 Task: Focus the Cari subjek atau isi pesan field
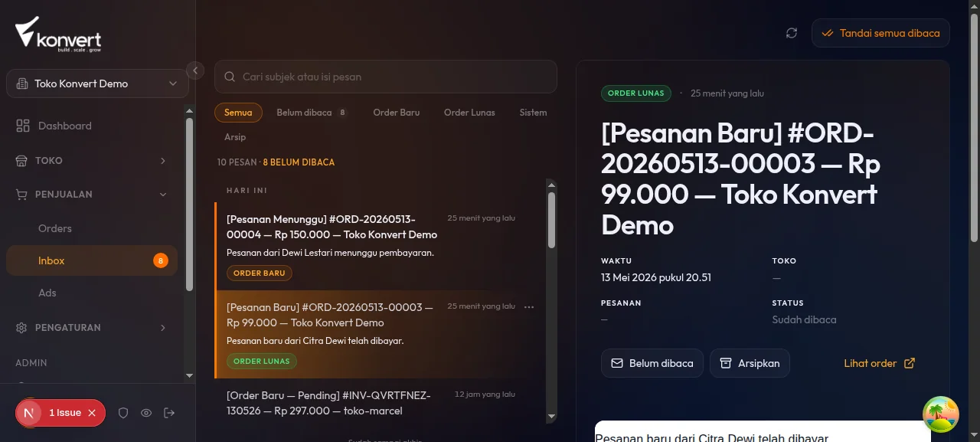pos(386,77)
